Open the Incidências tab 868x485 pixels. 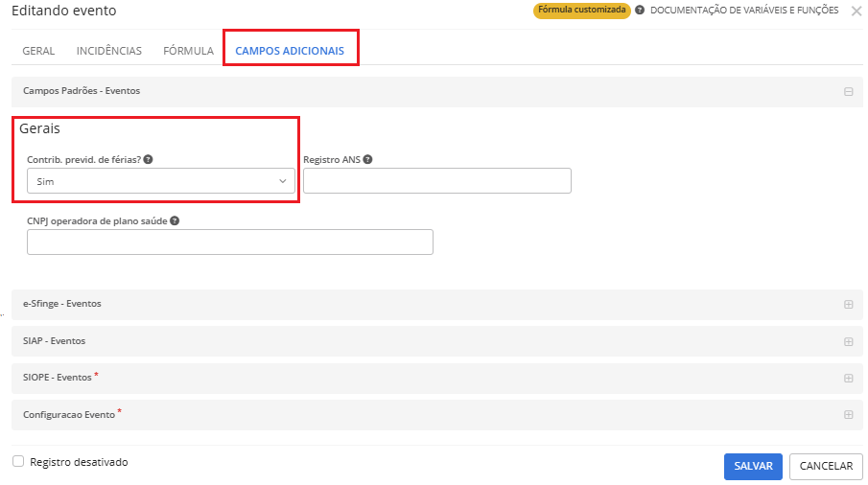pyautogui.click(x=108, y=51)
